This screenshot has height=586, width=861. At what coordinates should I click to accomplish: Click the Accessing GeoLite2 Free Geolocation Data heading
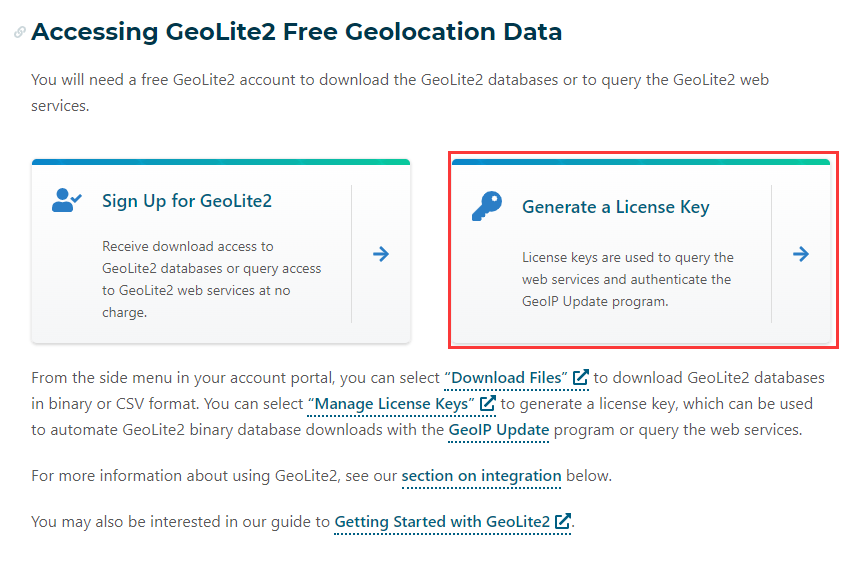[x=295, y=31]
